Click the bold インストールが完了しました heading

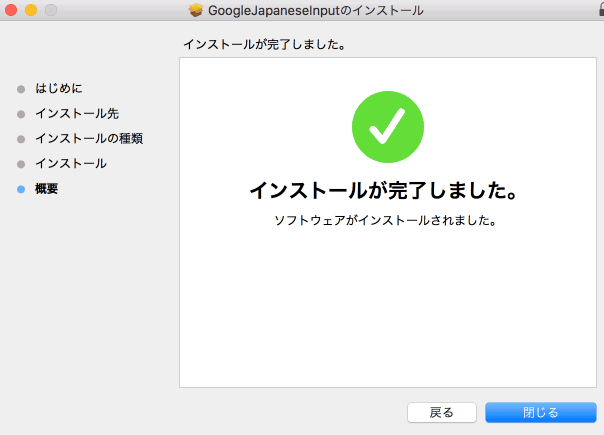click(x=387, y=190)
